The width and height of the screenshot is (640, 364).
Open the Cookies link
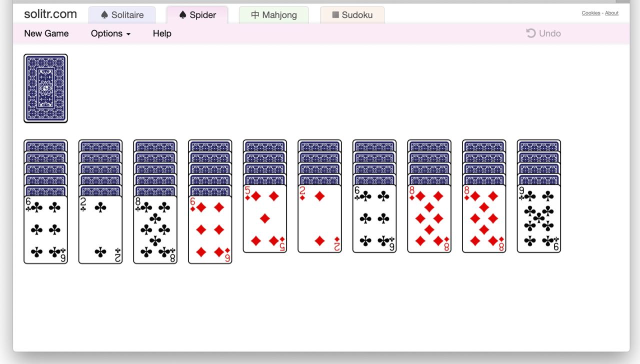click(x=590, y=13)
